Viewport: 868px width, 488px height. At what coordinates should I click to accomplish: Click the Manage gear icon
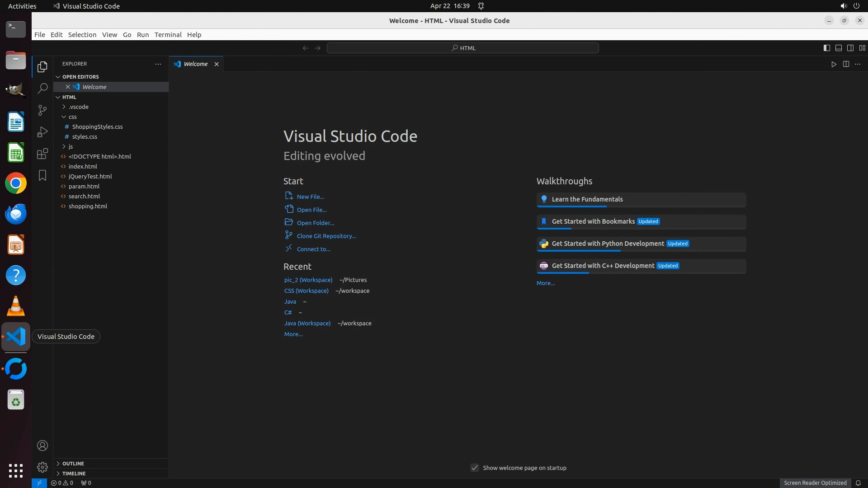click(x=42, y=467)
